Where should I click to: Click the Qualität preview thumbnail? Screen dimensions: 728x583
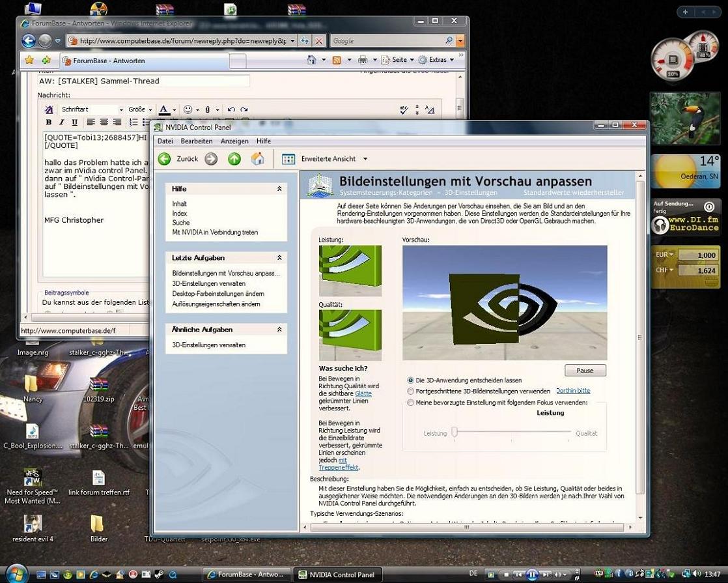(350, 335)
